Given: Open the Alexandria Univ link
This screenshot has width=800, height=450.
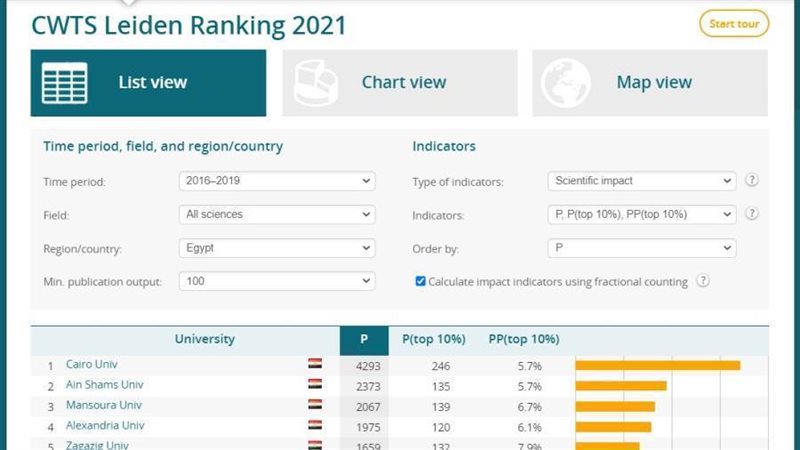Looking at the screenshot, I should point(105,425).
